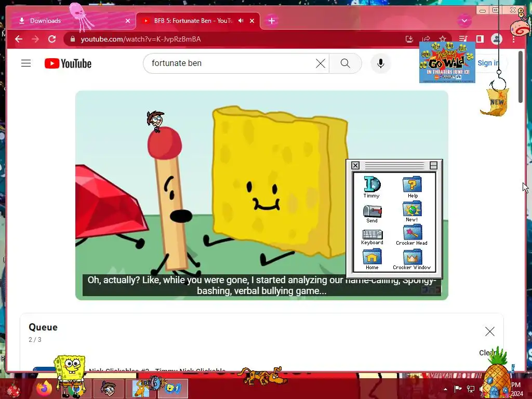Open the Timmy Turner taskbar app
The image size is (532, 399).
click(108, 389)
